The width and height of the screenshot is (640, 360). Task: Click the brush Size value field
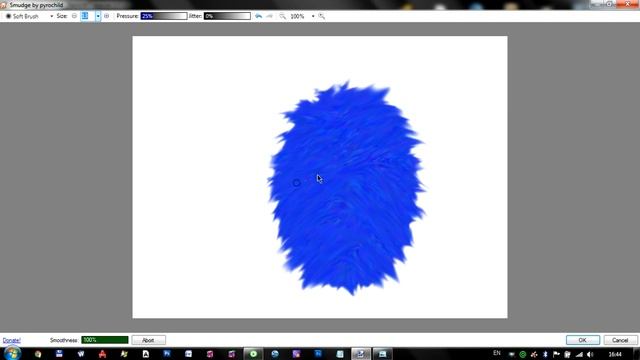coord(87,16)
